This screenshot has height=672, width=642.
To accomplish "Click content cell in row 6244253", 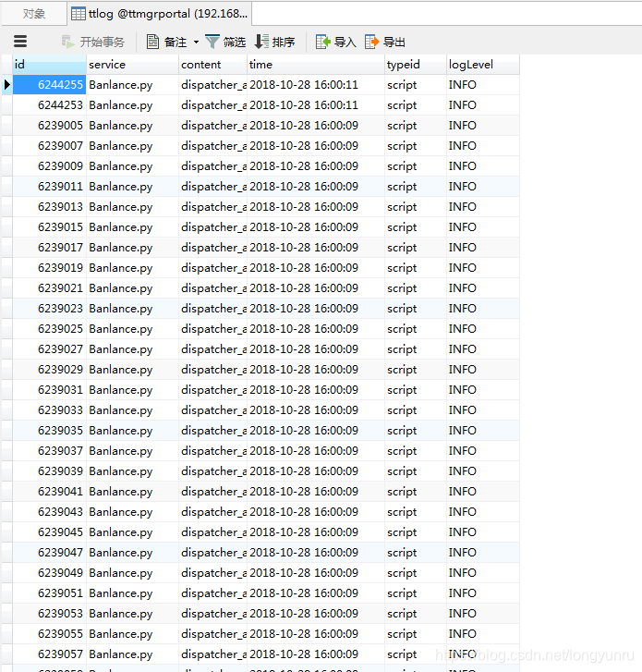I will point(212,105).
